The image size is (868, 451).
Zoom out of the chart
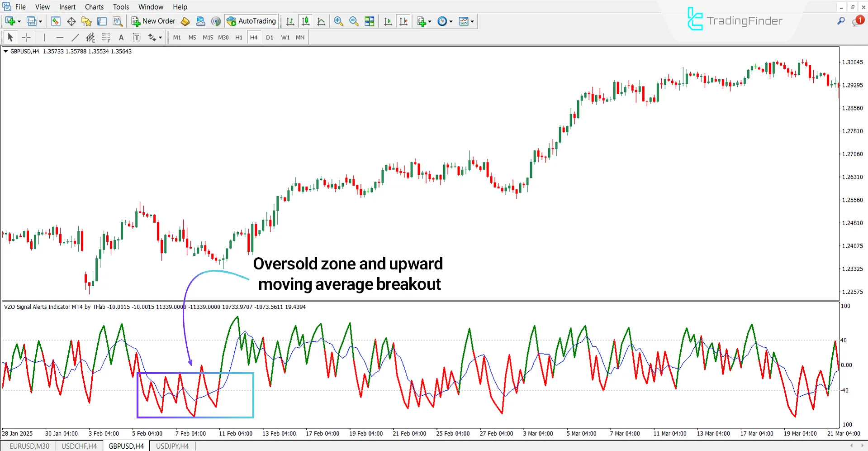point(354,21)
